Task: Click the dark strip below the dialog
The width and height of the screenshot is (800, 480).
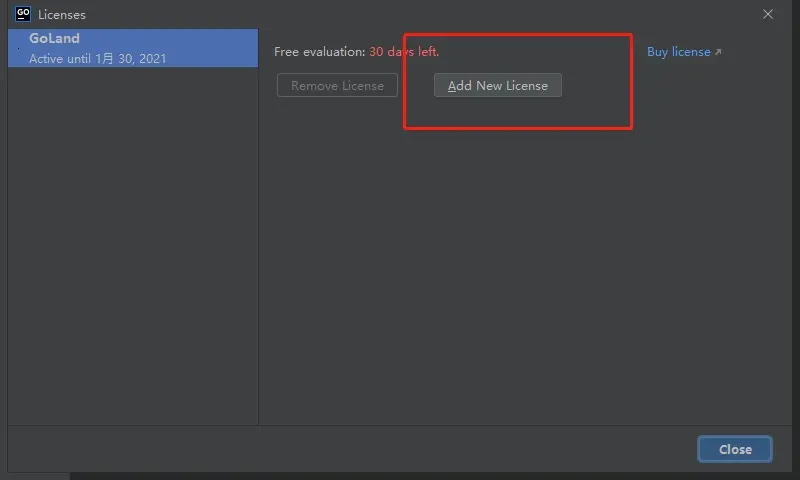Action: pos(400,475)
